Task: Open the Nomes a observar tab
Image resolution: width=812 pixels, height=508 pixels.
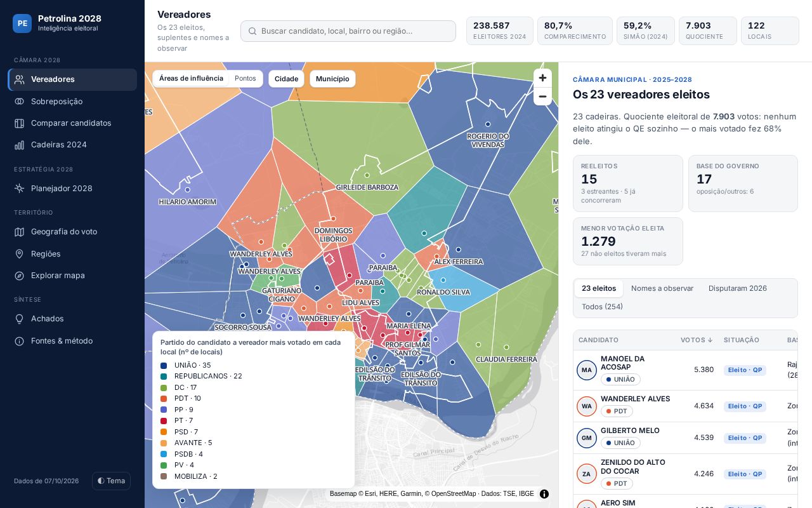Action: pos(662,288)
